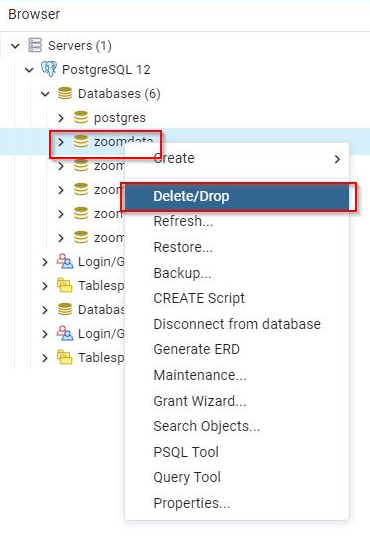Expand the truncated 'Databas' node chevron

click(x=45, y=310)
